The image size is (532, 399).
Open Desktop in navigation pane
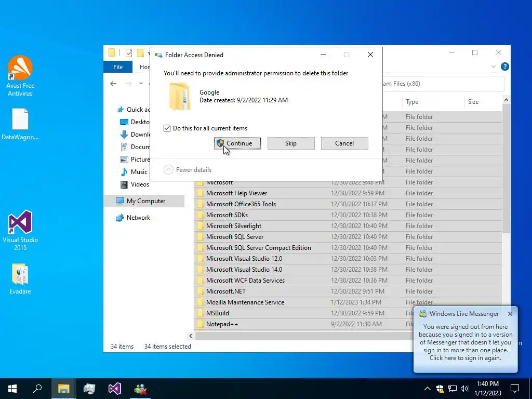(135, 122)
